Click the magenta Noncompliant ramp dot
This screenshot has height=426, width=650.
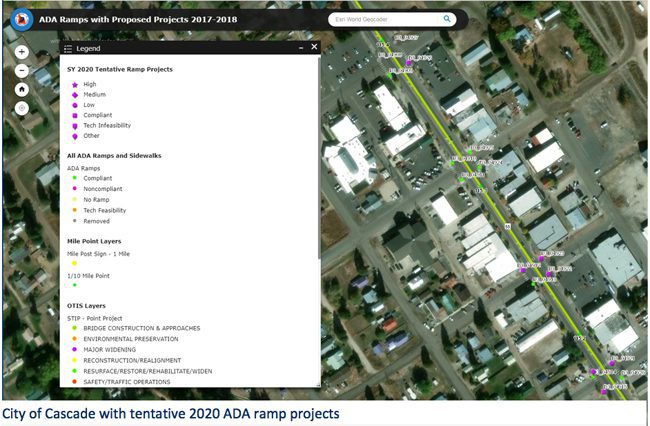75,188
